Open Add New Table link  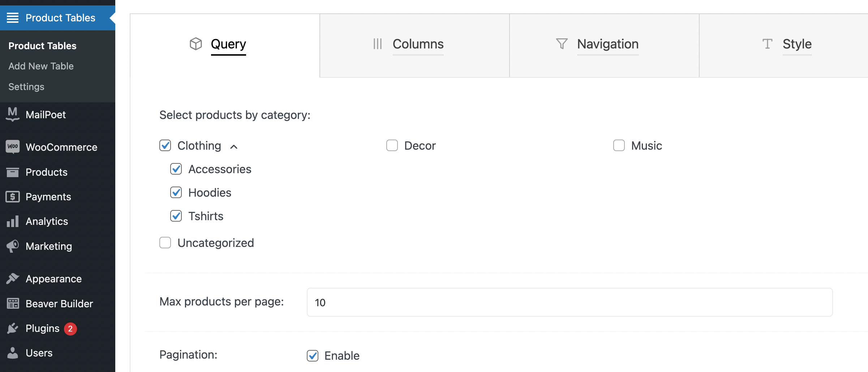click(x=41, y=66)
